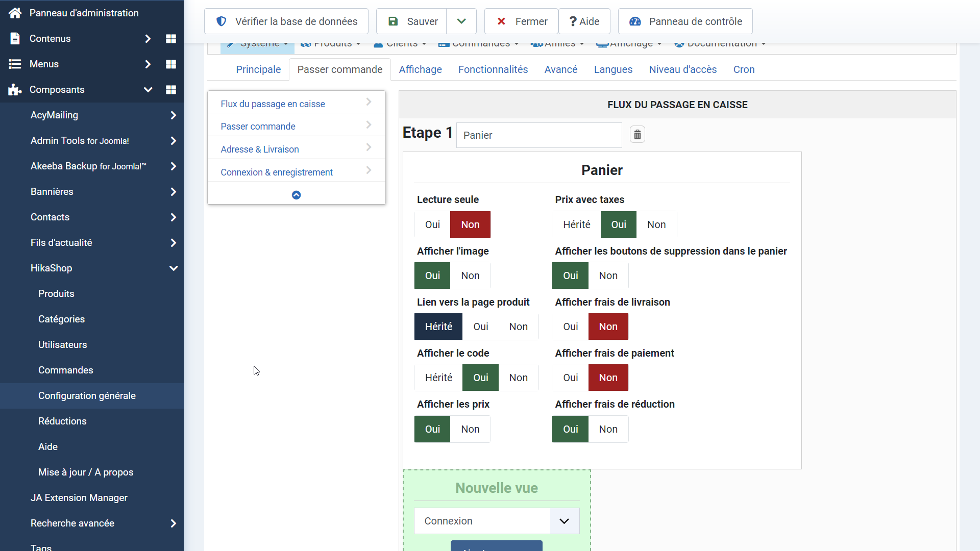Viewport: 980px width, 551px height.
Task: Open the Nouvelle vue Connexion dropdown
Action: (x=496, y=521)
